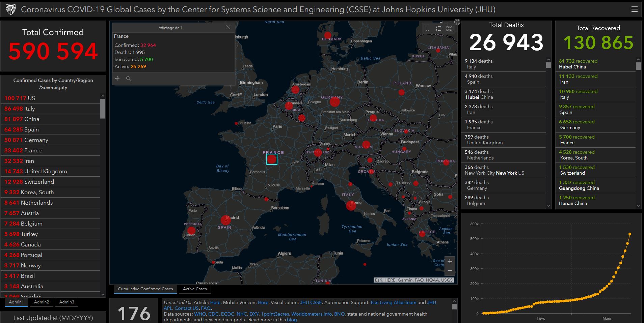Viewport: 644px width, 323px height.
Task: Open the WHO data source link
Action: (200, 314)
